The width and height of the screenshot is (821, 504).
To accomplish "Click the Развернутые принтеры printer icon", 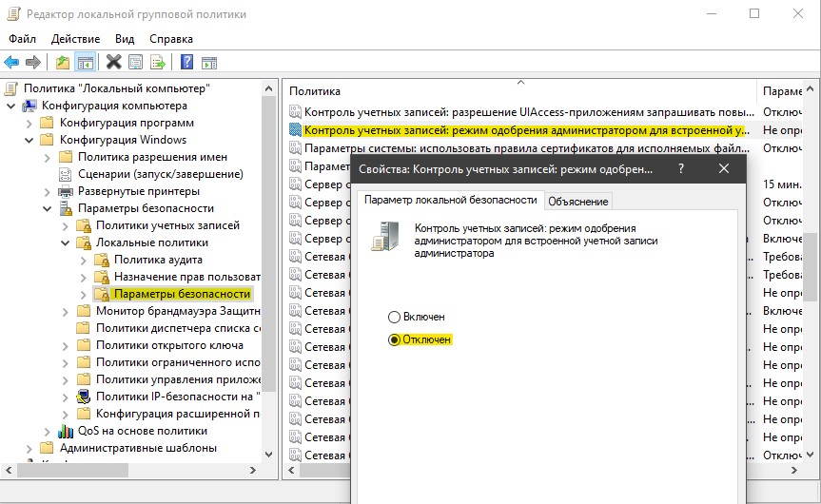I will click(x=66, y=191).
